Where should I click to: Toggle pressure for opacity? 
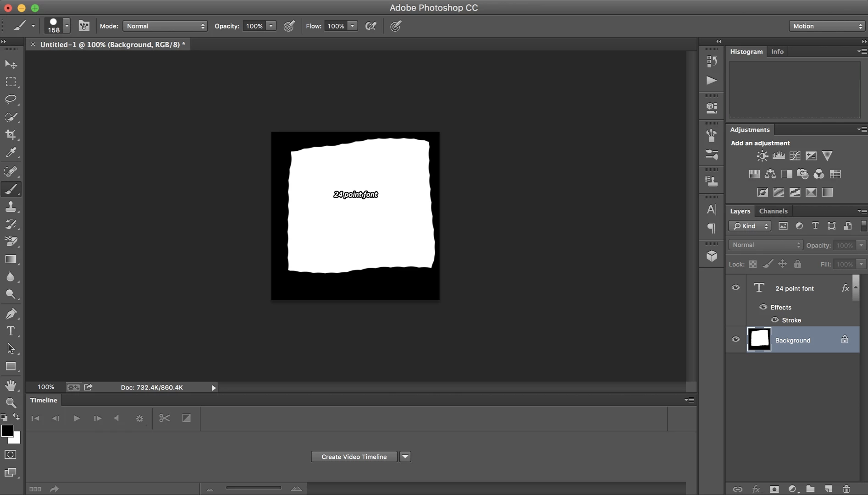(x=289, y=26)
